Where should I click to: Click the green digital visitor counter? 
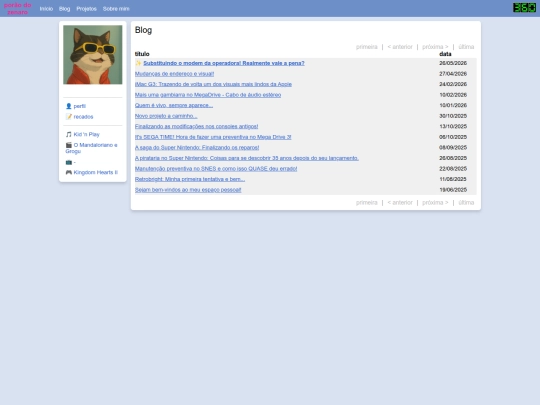(524, 8)
